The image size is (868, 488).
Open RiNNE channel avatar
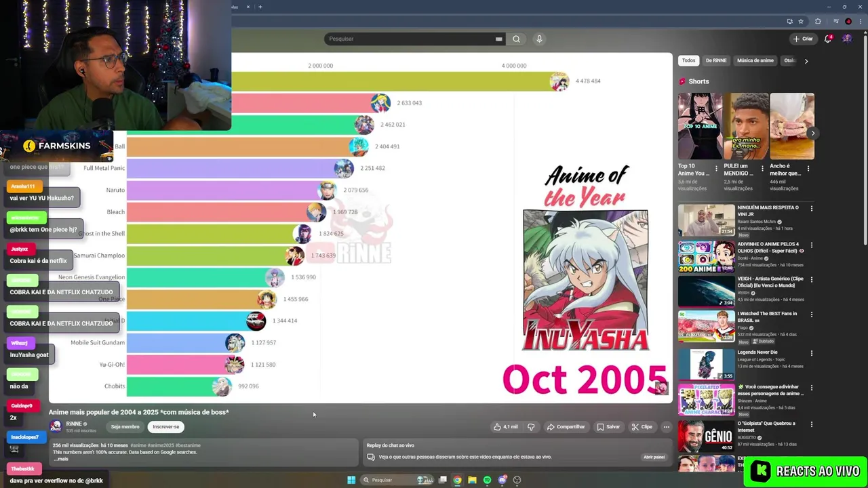(56, 426)
